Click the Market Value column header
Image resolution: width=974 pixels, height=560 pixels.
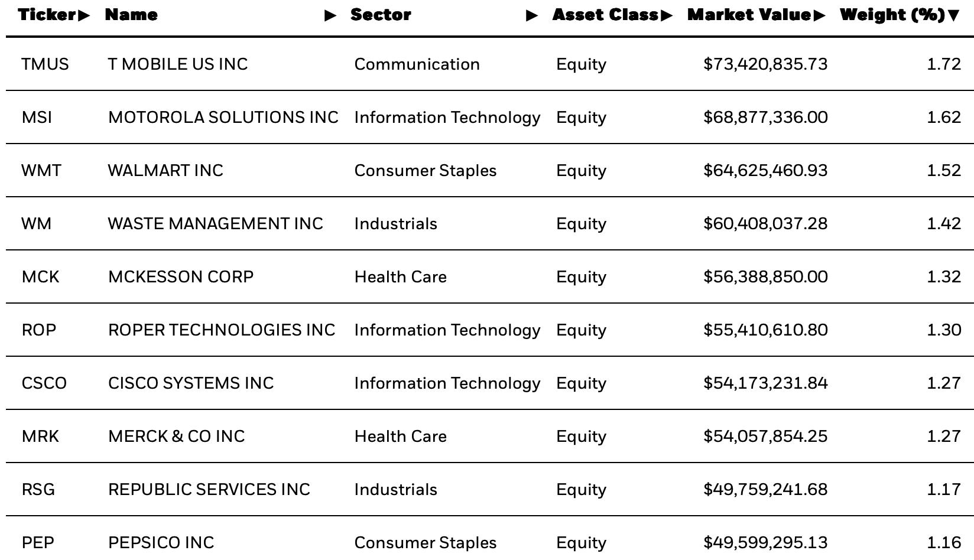click(749, 15)
